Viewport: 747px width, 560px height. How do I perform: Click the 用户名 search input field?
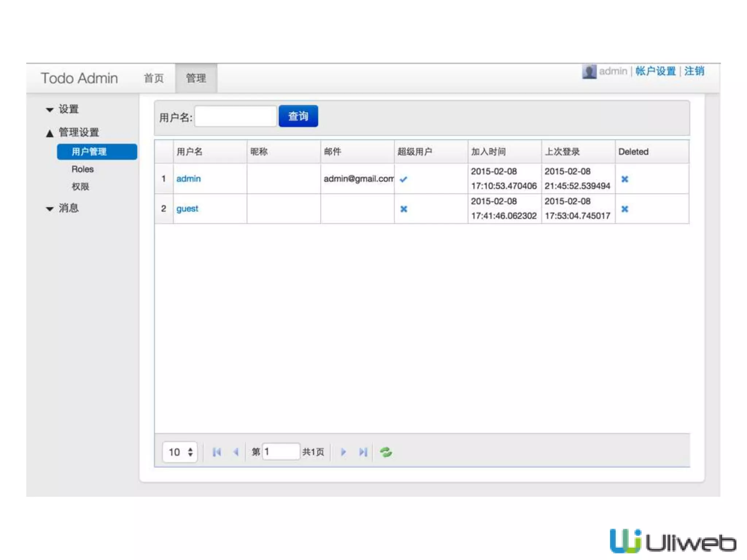tap(236, 117)
